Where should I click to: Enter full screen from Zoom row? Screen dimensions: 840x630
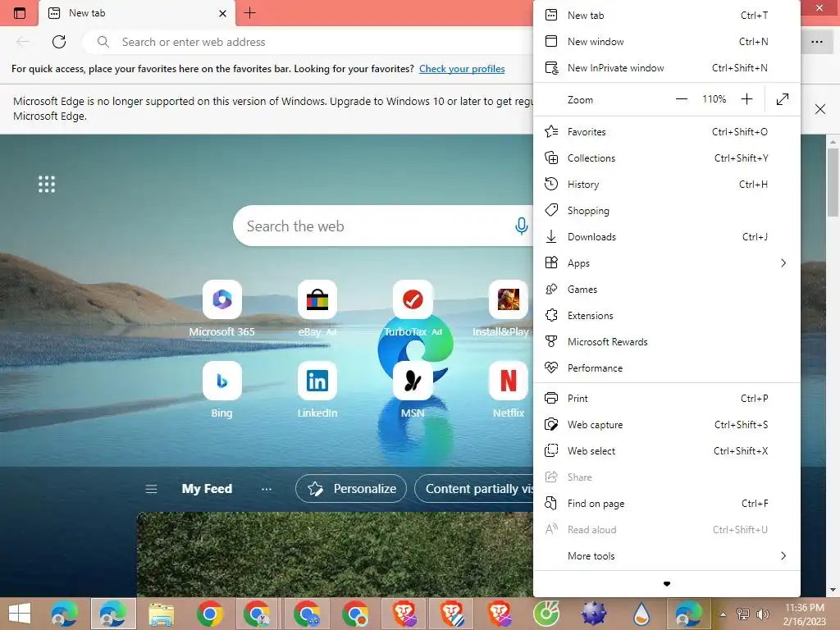click(x=782, y=99)
